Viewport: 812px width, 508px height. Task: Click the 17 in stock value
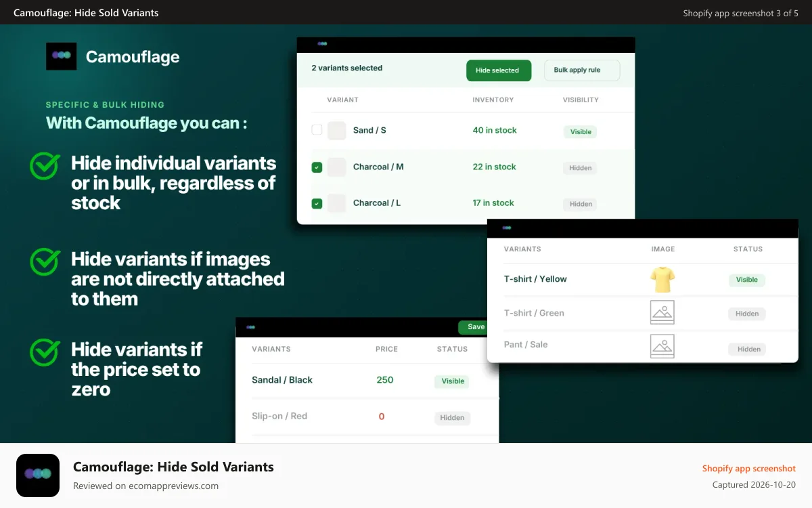pyautogui.click(x=493, y=203)
